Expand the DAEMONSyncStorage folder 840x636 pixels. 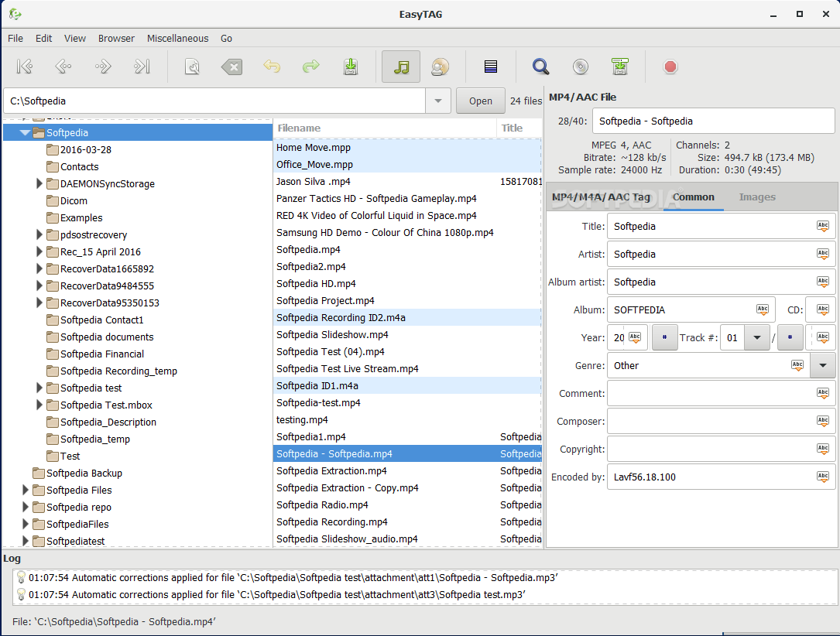[39, 183]
